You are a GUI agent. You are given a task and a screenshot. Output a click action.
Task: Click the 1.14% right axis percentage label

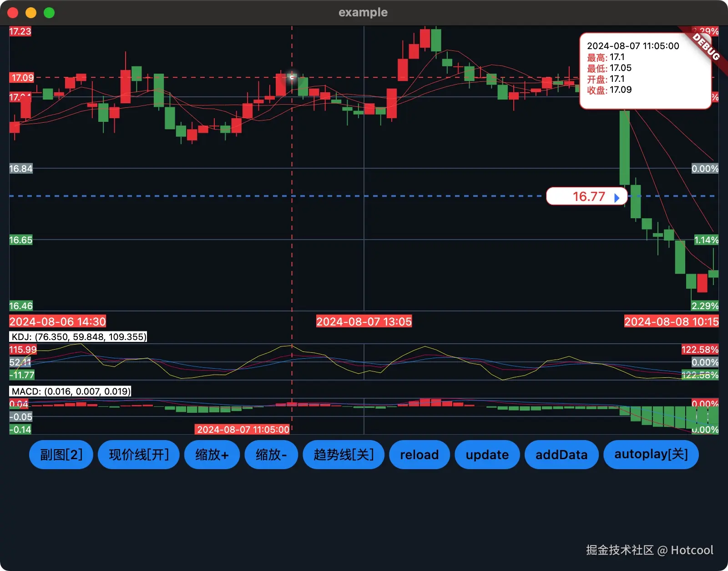[x=706, y=240]
